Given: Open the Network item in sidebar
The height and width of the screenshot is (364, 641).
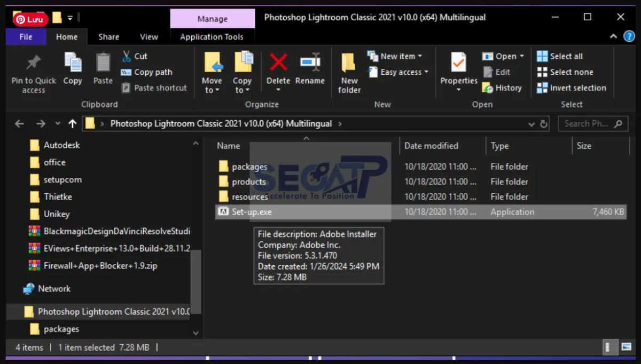Looking at the screenshot, I should click(53, 288).
